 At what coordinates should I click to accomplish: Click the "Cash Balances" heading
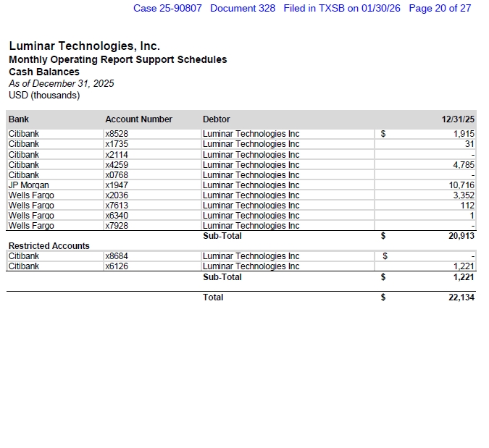[44, 72]
